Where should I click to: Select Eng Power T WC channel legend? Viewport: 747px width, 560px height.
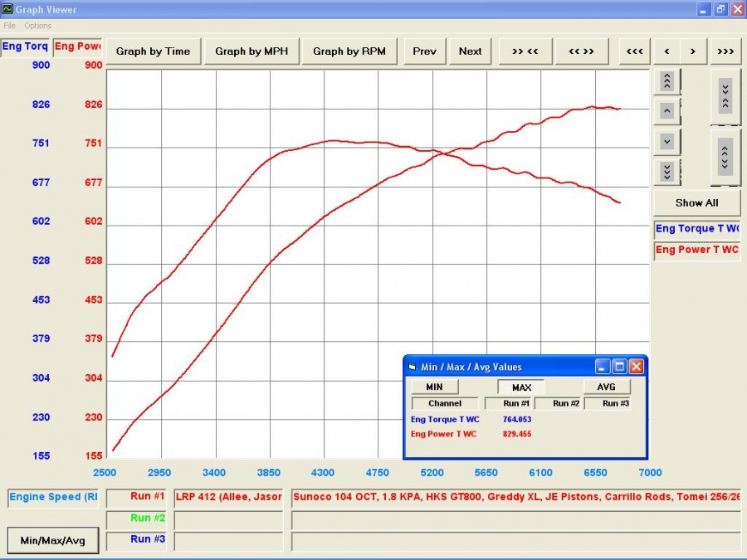click(696, 250)
